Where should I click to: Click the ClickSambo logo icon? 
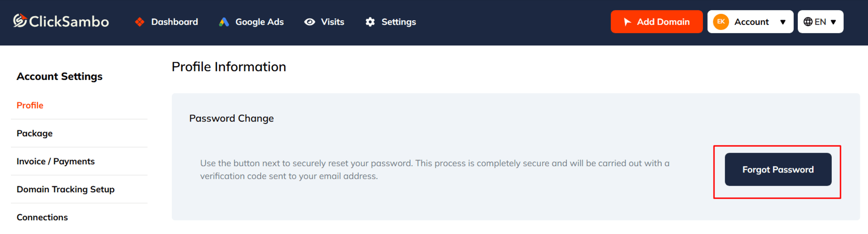tap(20, 21)
